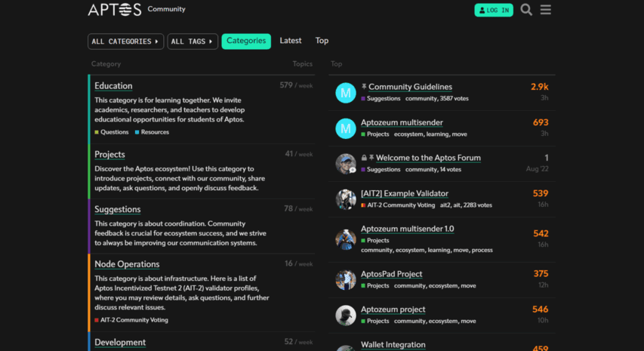Open the Wallet Integration topic
Screen dimensions: 644x351
coord(393,345)
